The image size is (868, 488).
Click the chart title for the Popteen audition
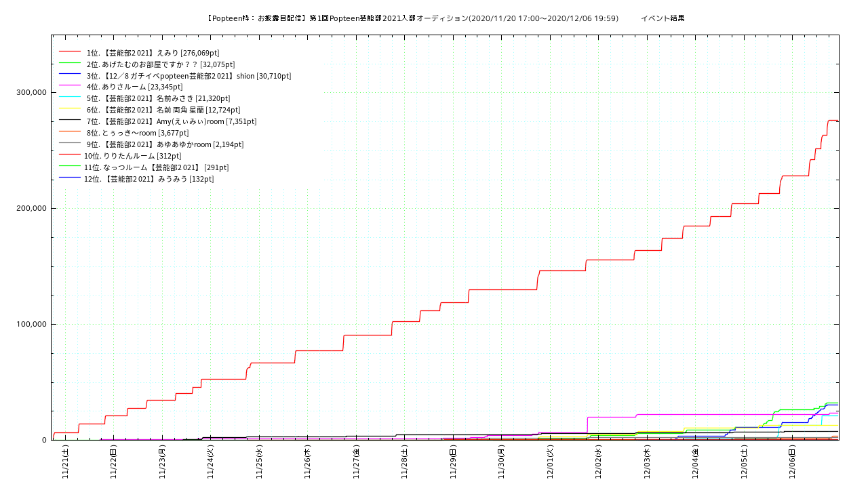(x=412, y=18)
